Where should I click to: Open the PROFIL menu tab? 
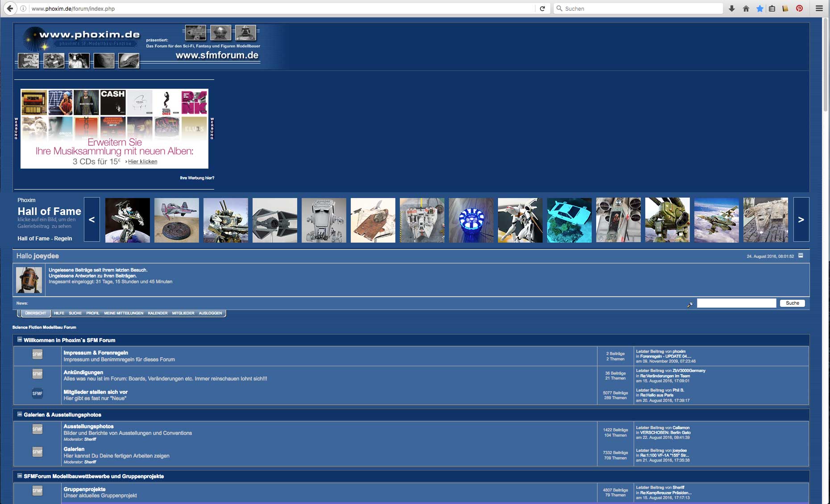[93, 313]
